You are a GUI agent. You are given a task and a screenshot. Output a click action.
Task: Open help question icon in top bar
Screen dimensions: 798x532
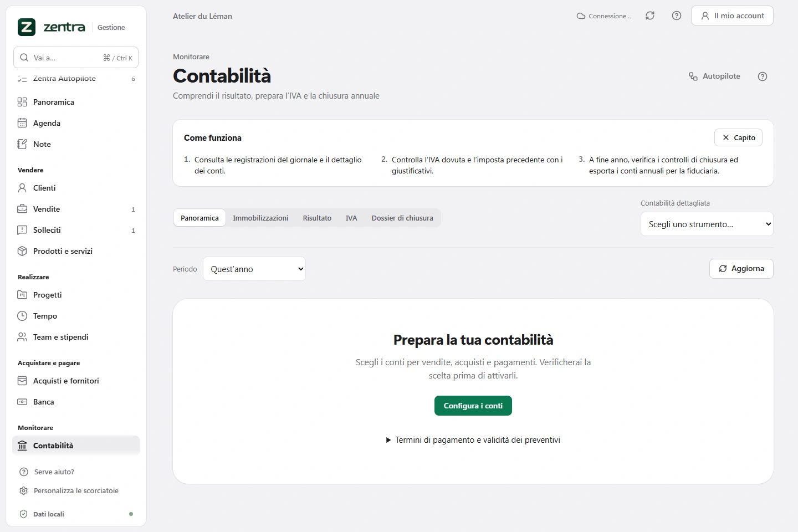click(x=677, y=16)
